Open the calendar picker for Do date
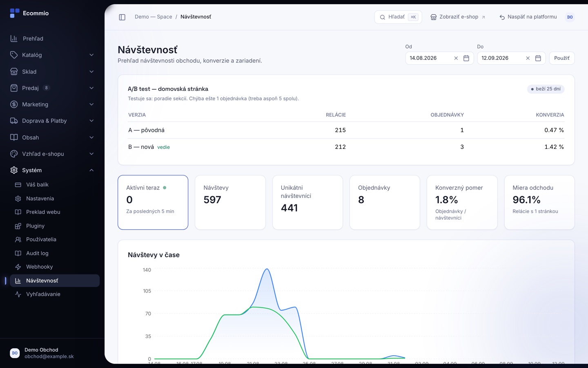The image size is (588, 368). tap(538, 58)
